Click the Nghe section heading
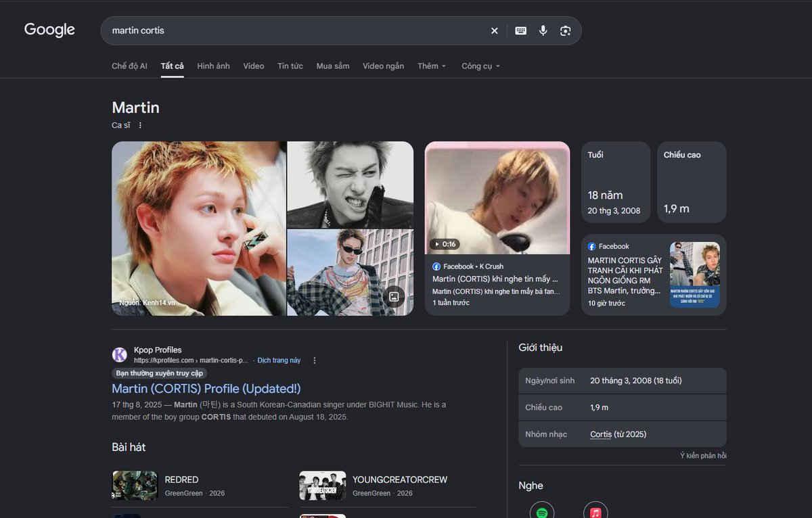The width and height of the screenshot is (812, 518). pos(531,486)
